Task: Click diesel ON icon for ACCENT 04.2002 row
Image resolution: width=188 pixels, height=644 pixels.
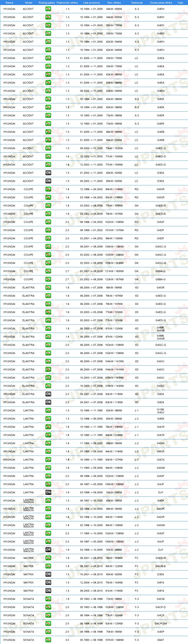Action: tap(48, 181)
